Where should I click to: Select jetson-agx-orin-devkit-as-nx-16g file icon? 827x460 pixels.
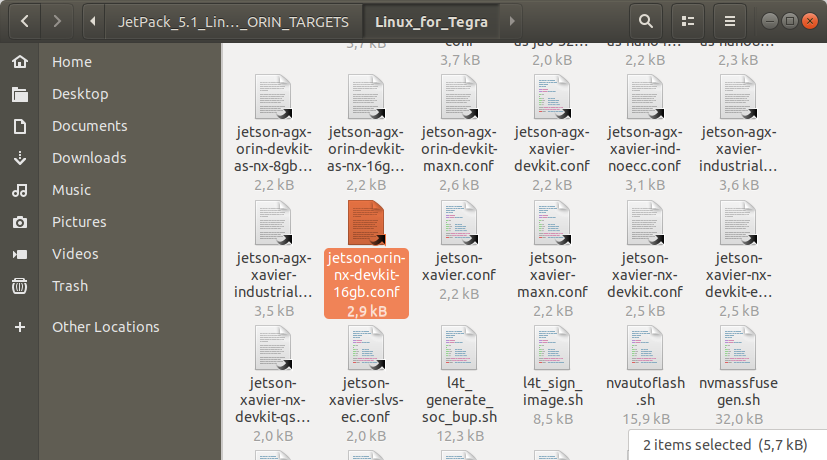(366, 97)
